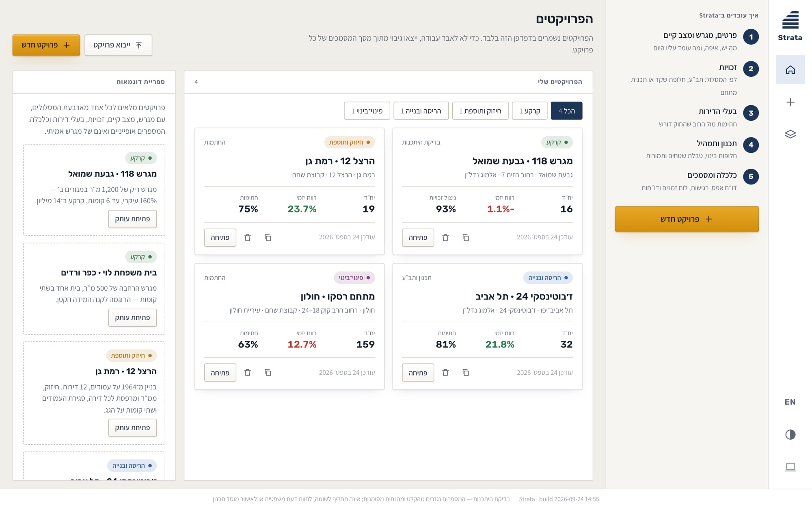This screenshot has width=812, height=508.
Task: Toggle the contrast theme icon
Action: pos(790,434)
